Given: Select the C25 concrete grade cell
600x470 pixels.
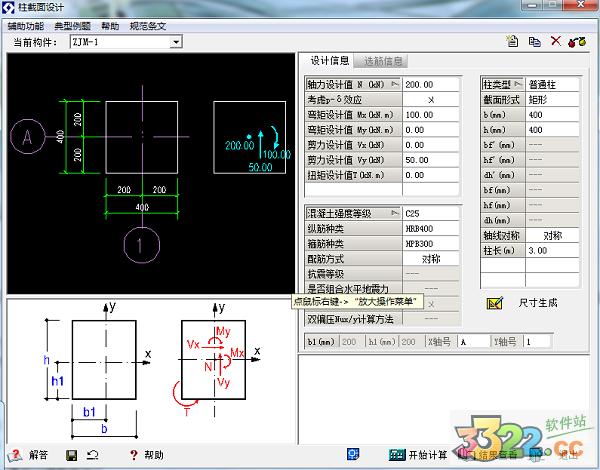Looking at the screenshot, I should point(431,213).
